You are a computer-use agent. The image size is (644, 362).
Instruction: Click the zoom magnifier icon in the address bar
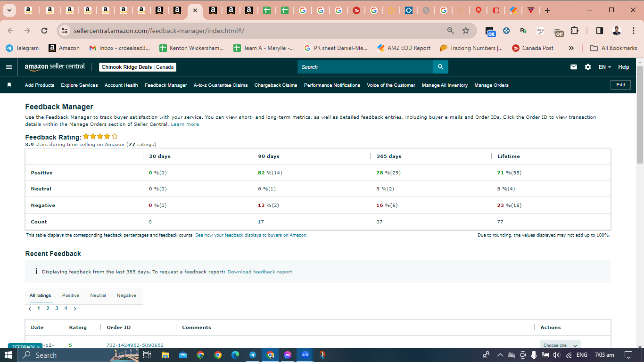point(451,31)
